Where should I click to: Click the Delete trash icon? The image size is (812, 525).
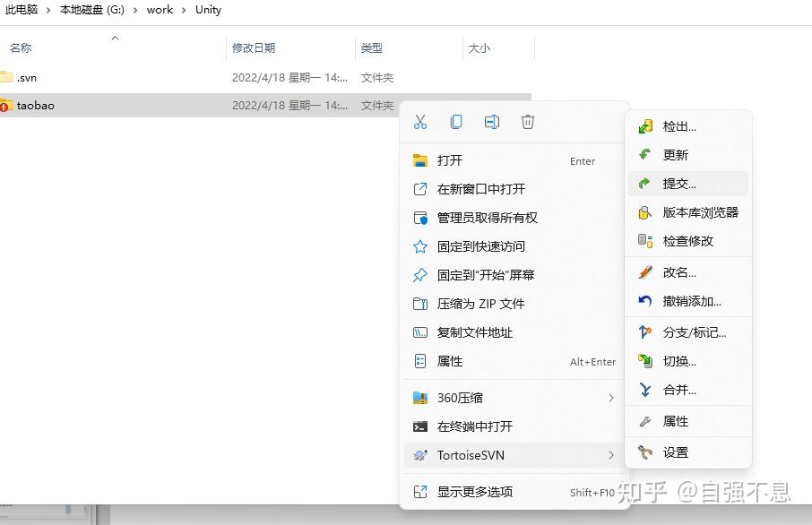pyautogui.click(x=527, y=123)
